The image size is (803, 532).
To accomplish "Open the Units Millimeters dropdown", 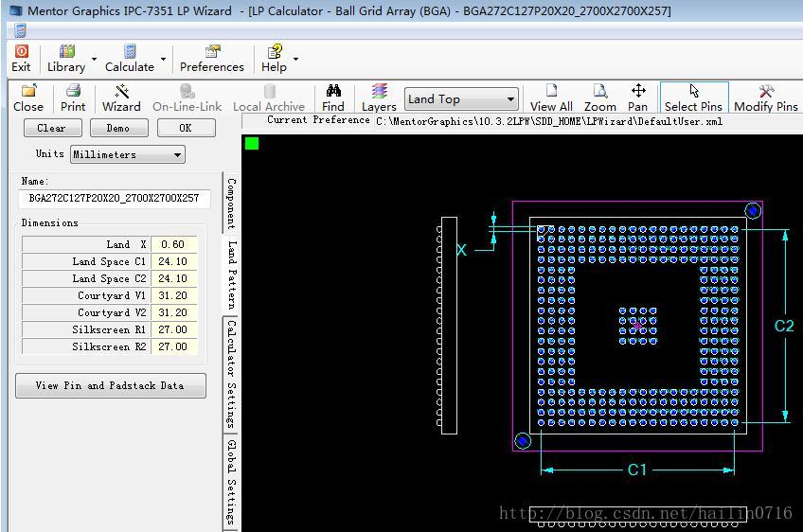I will [128, 154].
